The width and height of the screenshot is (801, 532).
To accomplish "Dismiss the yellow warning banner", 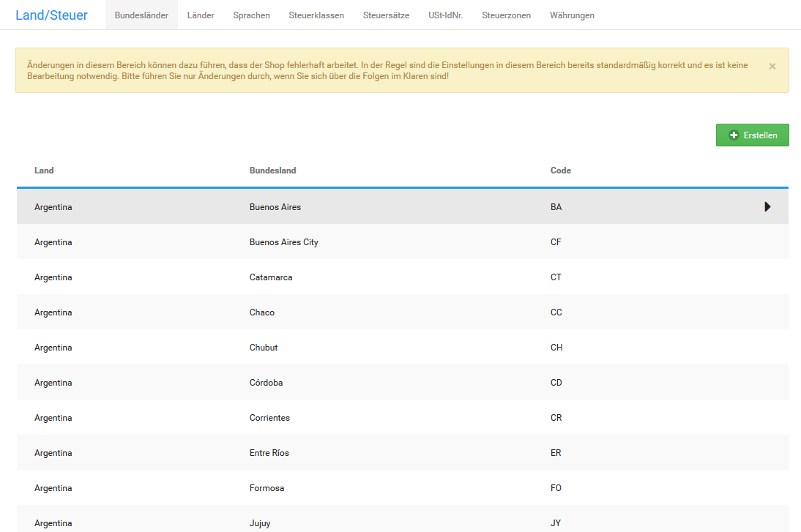I will pyautogui.click(x=772, y=66).
